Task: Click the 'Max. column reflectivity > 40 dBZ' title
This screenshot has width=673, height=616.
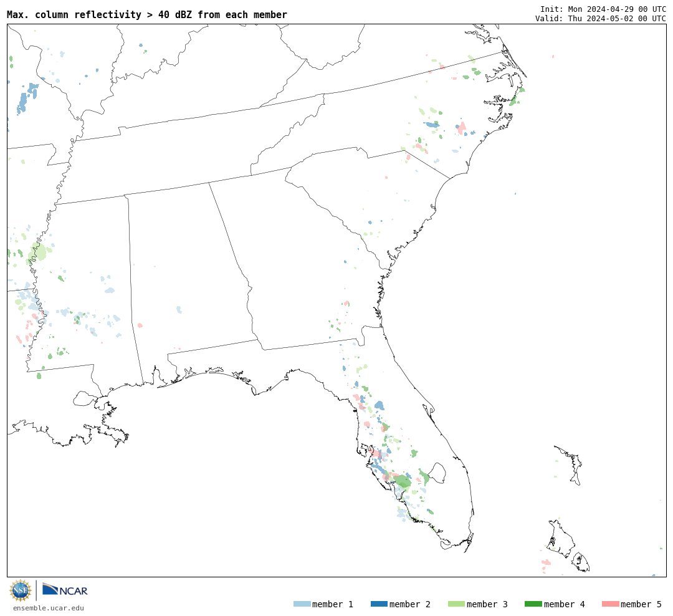Action: pos(147,14)
